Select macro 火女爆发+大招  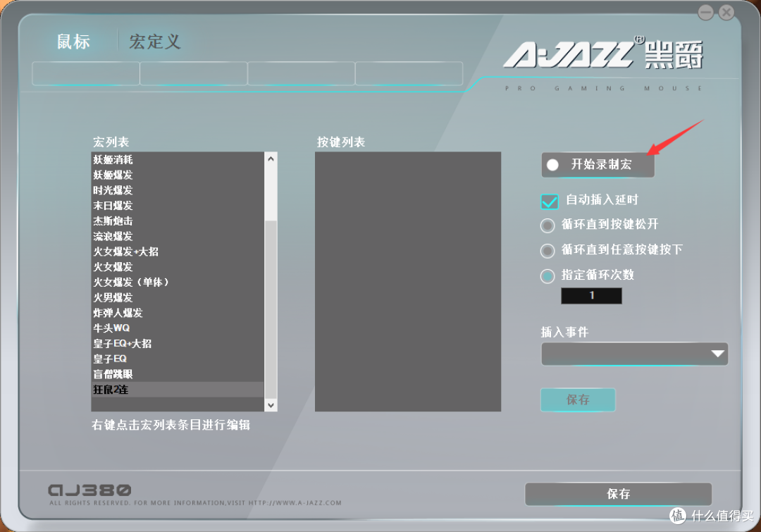178,252
